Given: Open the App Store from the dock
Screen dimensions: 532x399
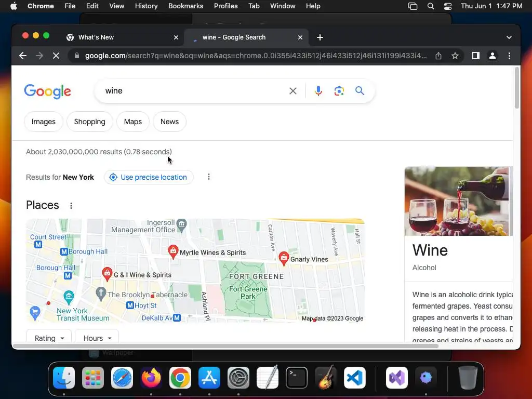Looking at the screenshot, I should (x=209, y=378).
